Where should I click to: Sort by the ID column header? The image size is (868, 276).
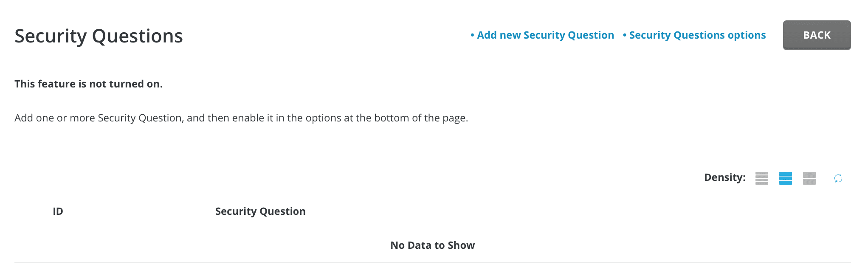point(58,211)
